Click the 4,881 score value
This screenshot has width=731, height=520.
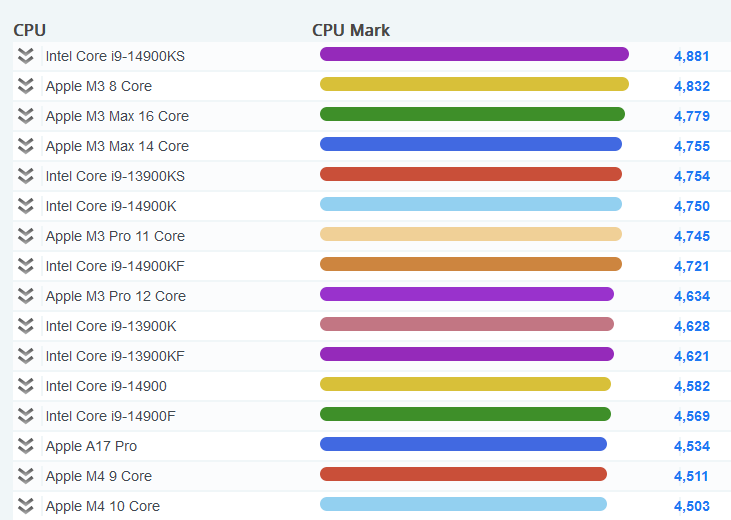(x=691, y=56)
